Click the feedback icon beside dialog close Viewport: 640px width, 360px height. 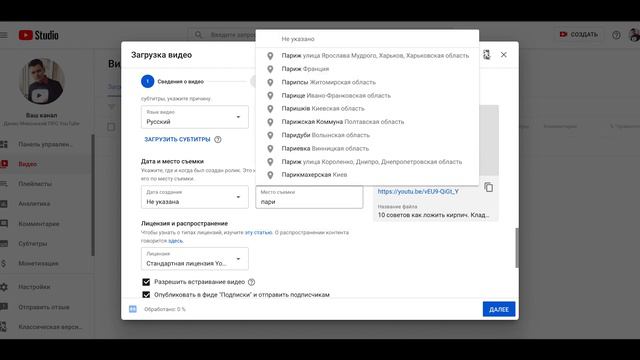click(x=486, y=55)
